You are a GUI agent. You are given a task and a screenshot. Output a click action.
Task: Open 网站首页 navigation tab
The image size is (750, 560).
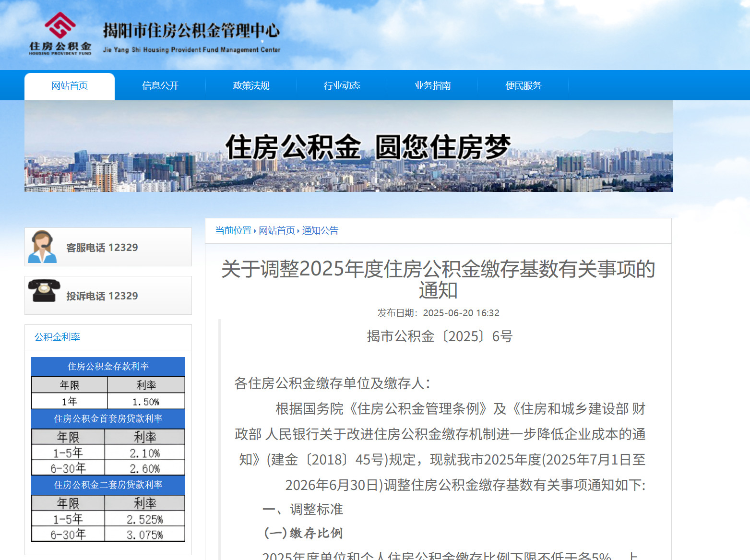(70, 85)
